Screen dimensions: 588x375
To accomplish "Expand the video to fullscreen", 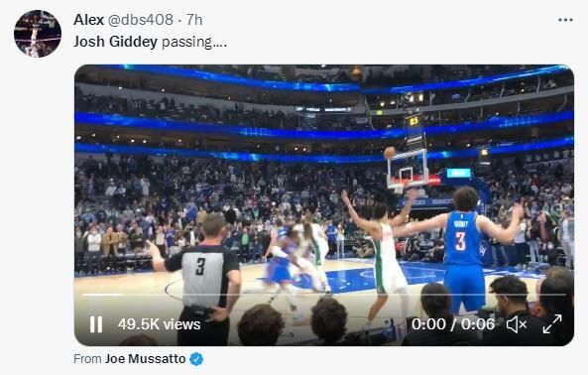I will click(552, 324).
